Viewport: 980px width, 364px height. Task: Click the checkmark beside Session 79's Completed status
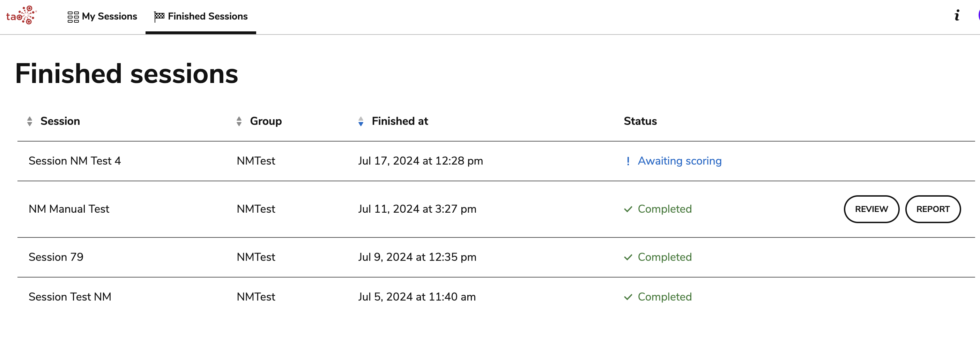pos(628,257)
